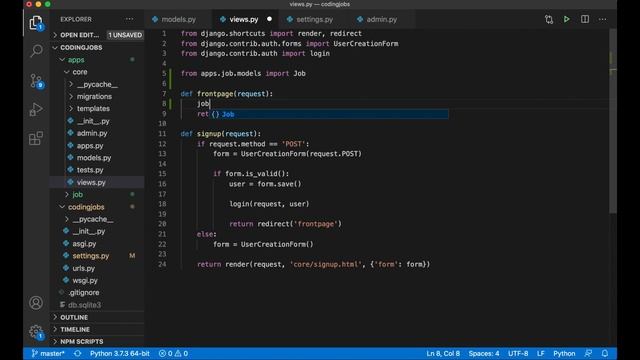
Task: Open the Run and Debug view
Action: [36, 109]
